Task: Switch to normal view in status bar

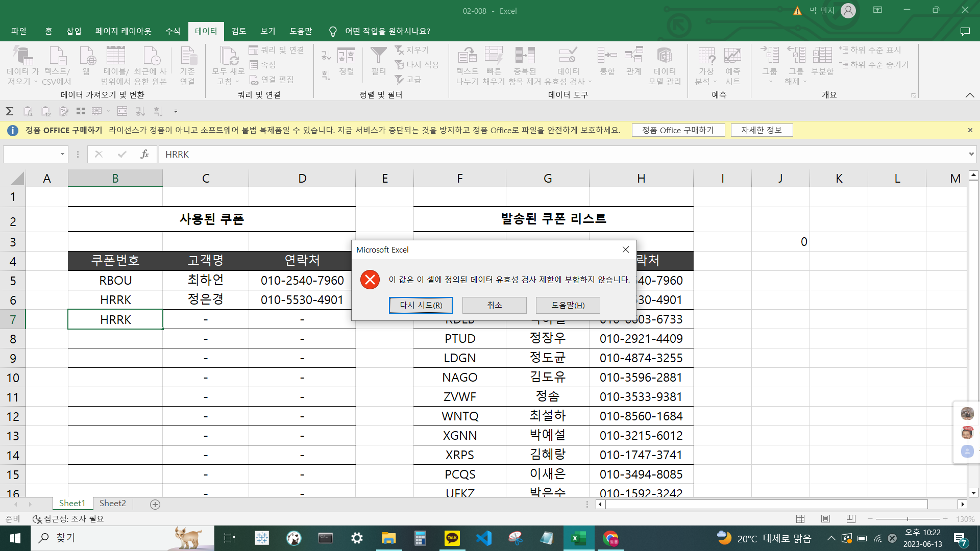Action: click(800, 519)
